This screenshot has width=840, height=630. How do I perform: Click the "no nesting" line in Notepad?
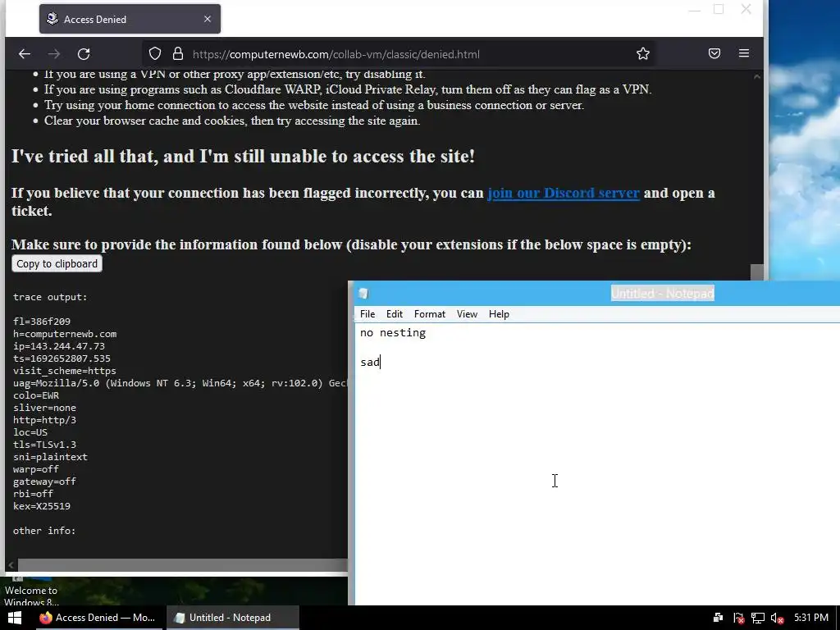coord(393,333)
